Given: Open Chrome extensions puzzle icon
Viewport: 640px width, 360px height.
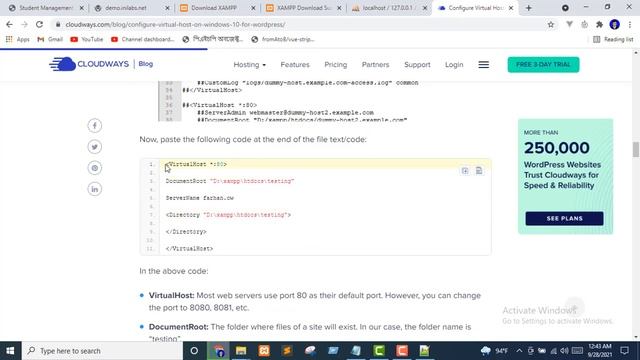Looking at the screenshot, I should (599, 24).
